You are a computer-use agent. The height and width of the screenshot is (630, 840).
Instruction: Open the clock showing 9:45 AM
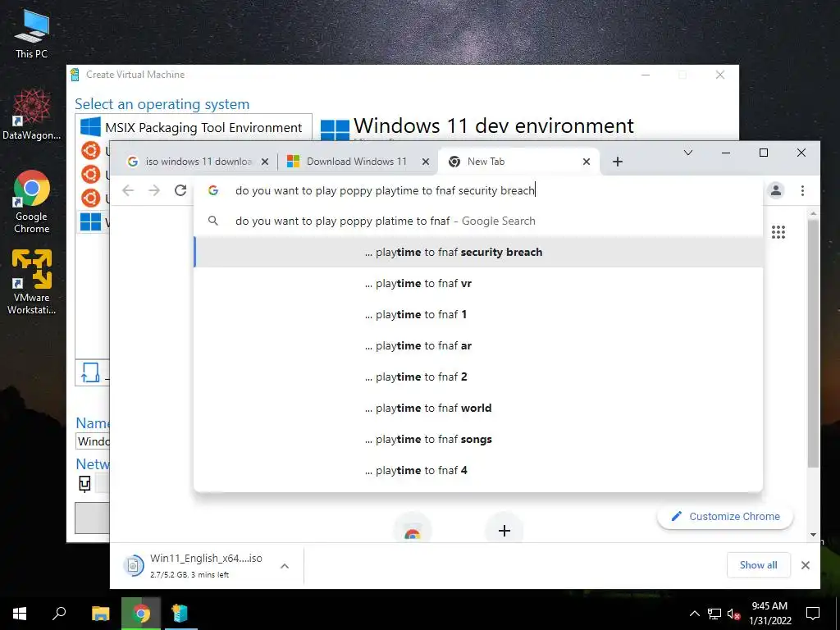click(769, 614)
